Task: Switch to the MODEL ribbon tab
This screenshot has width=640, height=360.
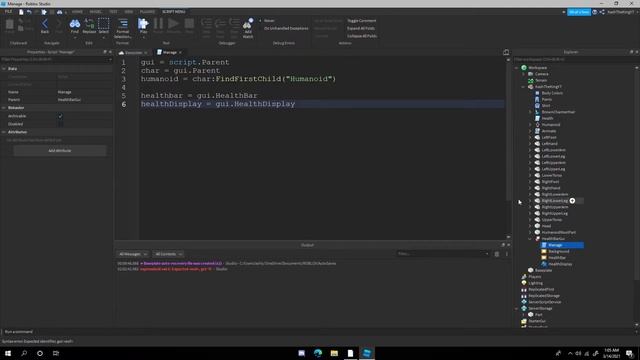Action: click(x=96, y=12)
